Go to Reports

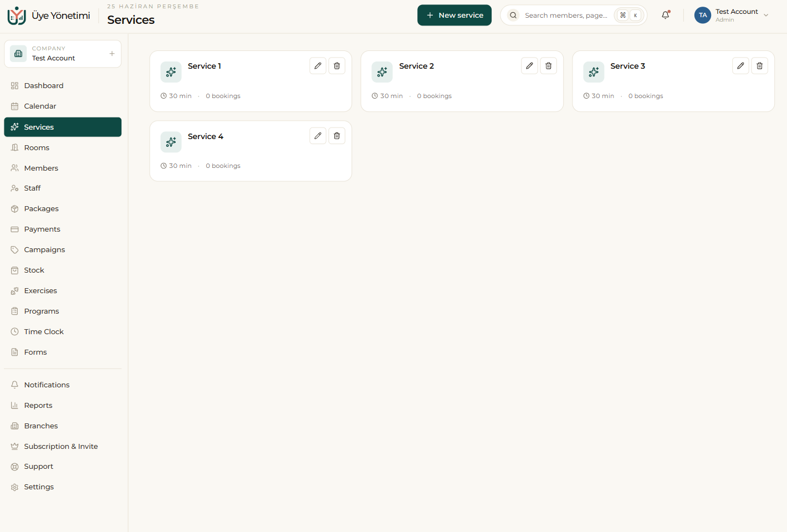63,406
